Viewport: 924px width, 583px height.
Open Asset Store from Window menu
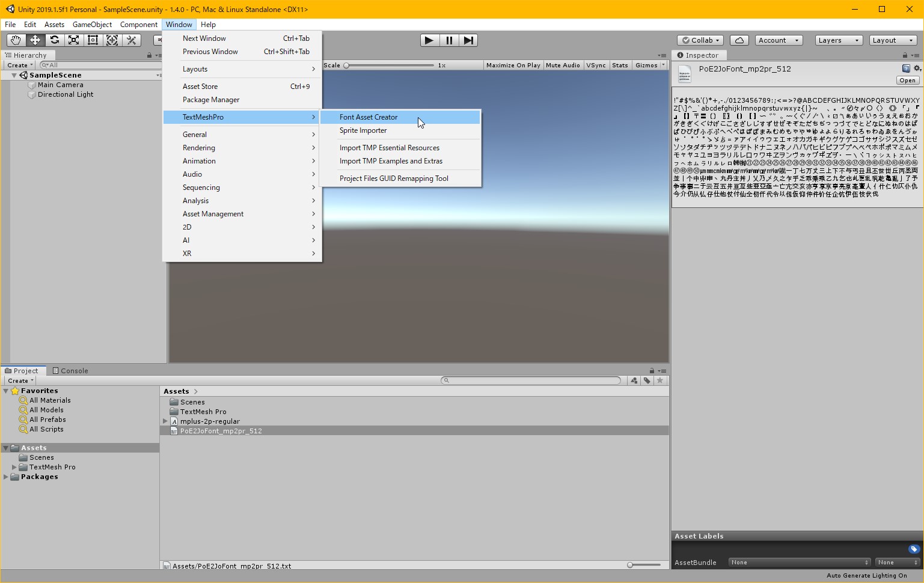click(x=242, y=87)
